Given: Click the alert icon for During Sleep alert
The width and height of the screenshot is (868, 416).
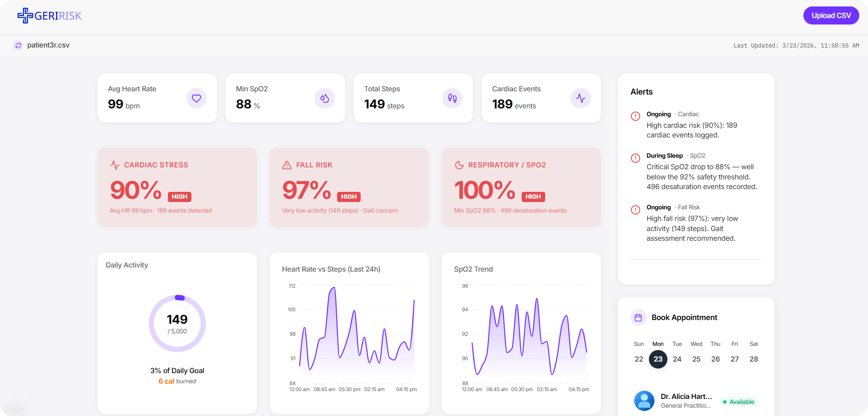Looking at the screenshot, I should tap(636, 158).
